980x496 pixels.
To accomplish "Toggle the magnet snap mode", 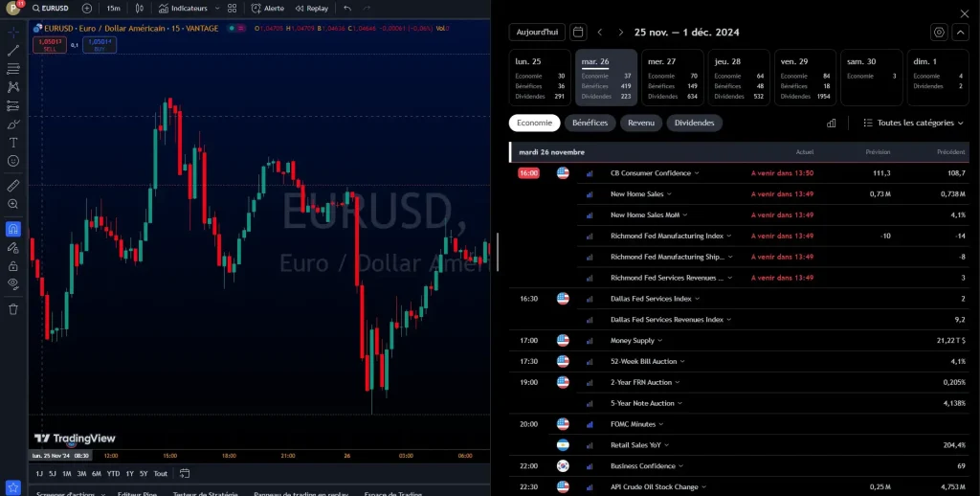I will pyautogui.click(x=13, y=229).
